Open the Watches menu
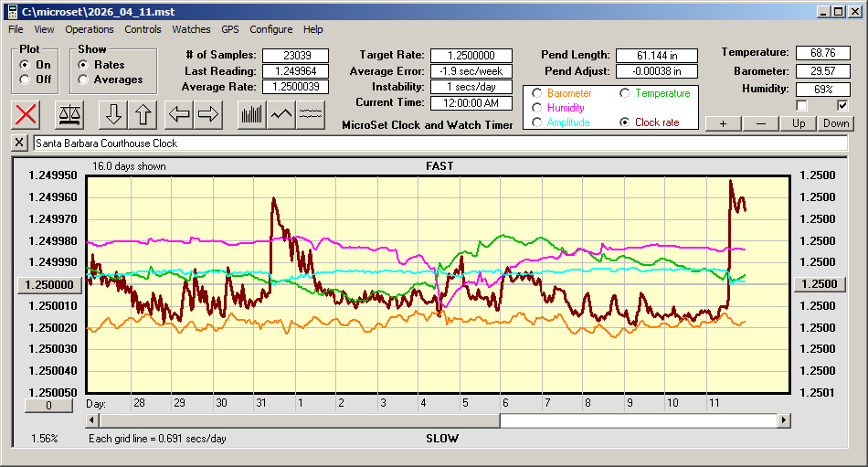The width and height of the screenshot is (868, 467). (x=191, y=29)
